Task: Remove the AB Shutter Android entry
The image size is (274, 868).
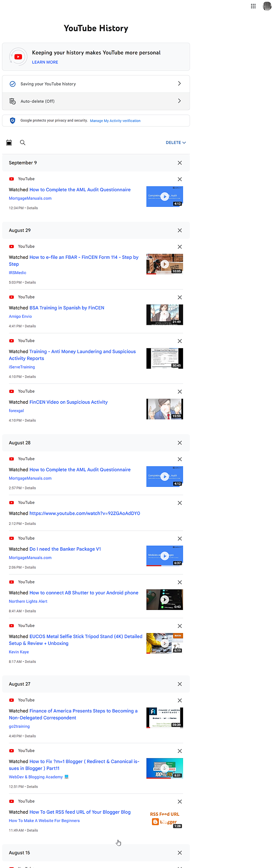Action: tap(180, 582)
